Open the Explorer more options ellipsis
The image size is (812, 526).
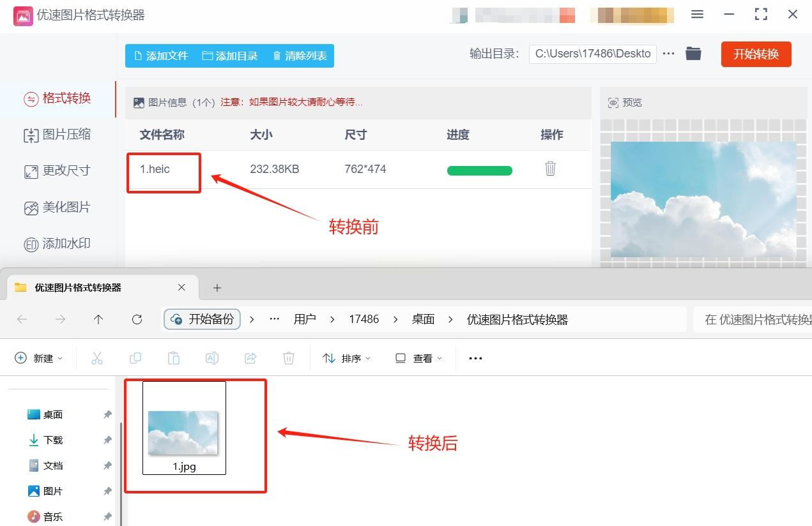[475, 358]
